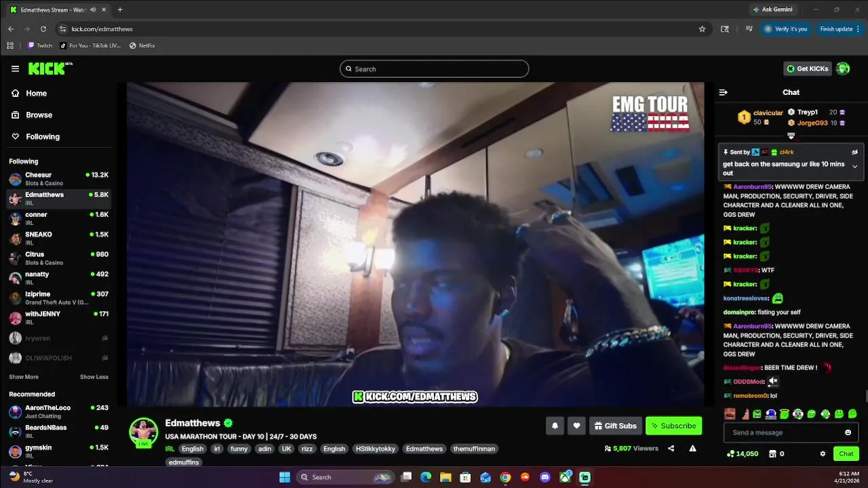868x488 pixels.
Task: Collapse the chat panel with arrow icon
Action: coord(723,92)
